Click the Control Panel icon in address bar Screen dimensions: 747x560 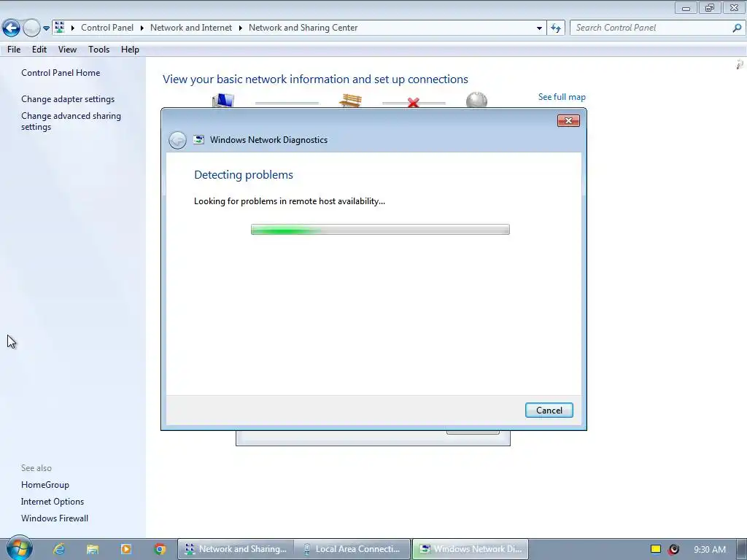click(x=60, y=28)
